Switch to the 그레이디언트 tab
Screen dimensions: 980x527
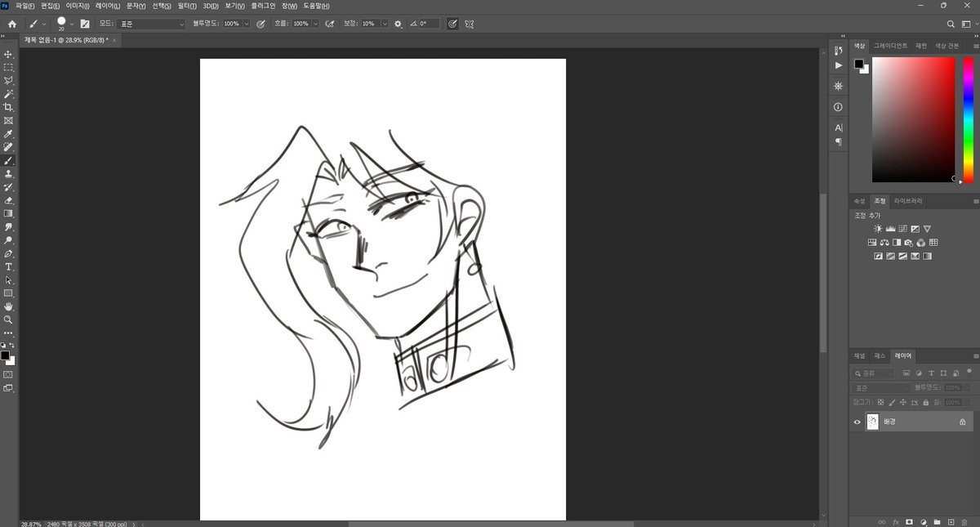(x=890, y=46)
